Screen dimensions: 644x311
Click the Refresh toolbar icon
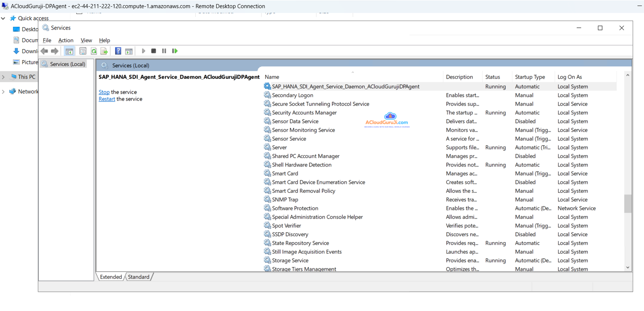point(94,51)
